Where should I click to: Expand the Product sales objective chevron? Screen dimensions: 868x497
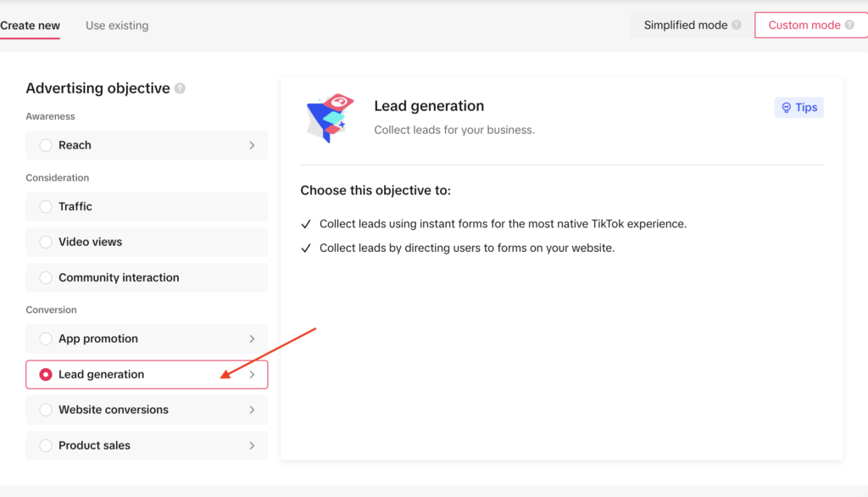pos(252,445)
